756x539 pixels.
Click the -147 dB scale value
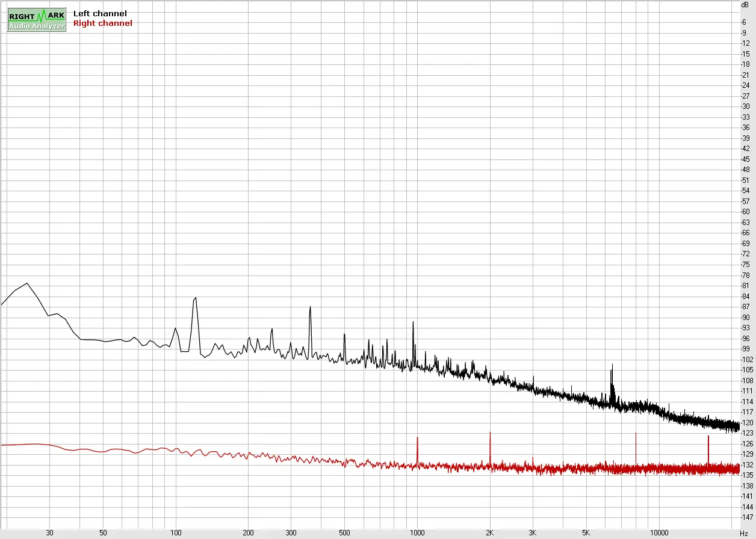747,517
